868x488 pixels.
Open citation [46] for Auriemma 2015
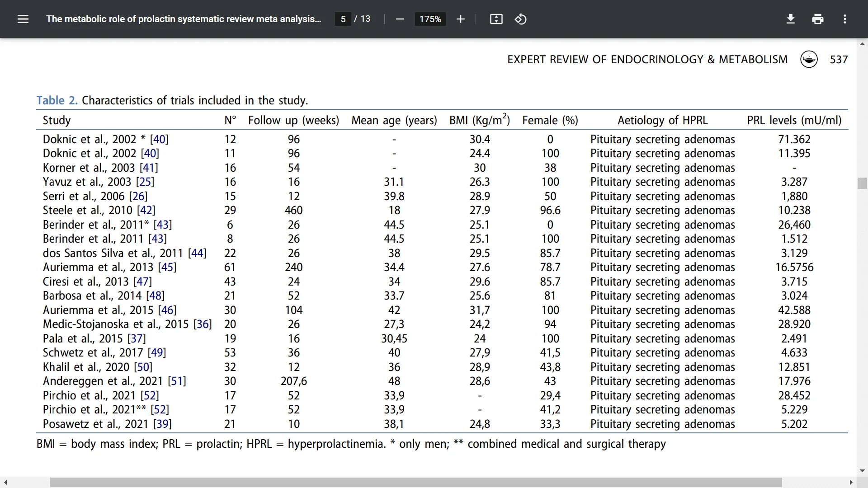167,310
